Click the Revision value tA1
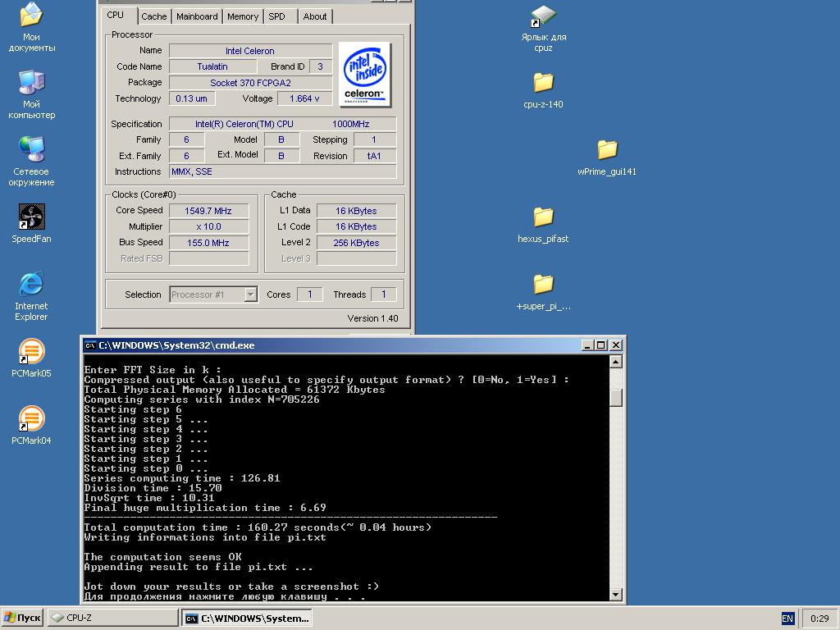 pos(374,156)
